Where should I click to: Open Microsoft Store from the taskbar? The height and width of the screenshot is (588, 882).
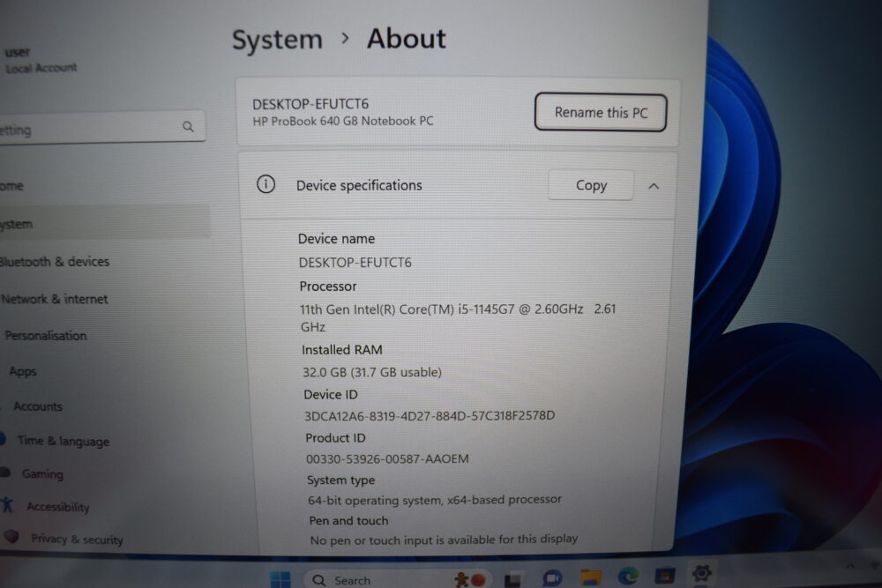coord(664,576)
